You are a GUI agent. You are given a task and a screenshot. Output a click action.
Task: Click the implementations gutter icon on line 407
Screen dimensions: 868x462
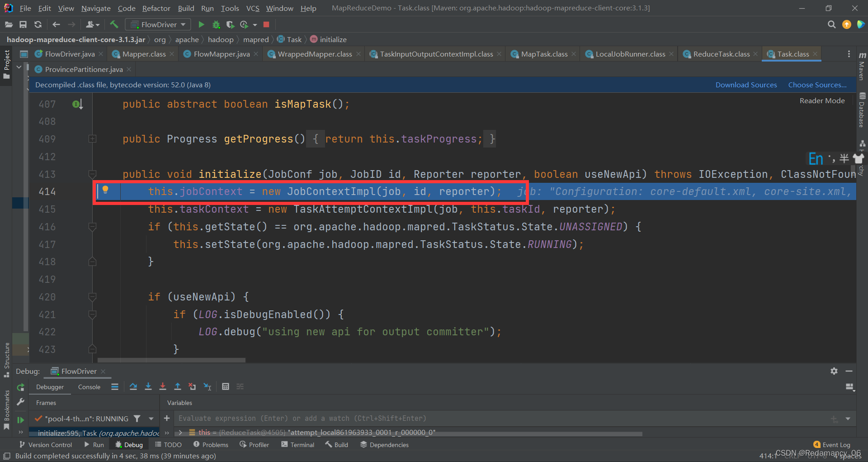(77, 105)
